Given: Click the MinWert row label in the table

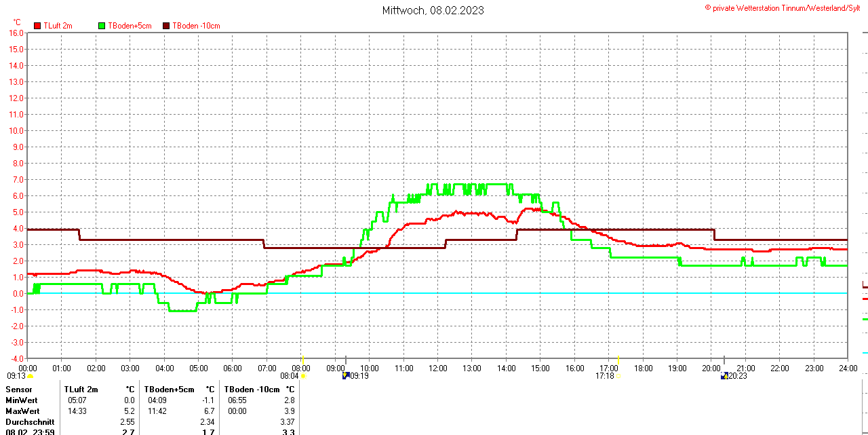Looking at the screenshot, I should tap(22, 400).
